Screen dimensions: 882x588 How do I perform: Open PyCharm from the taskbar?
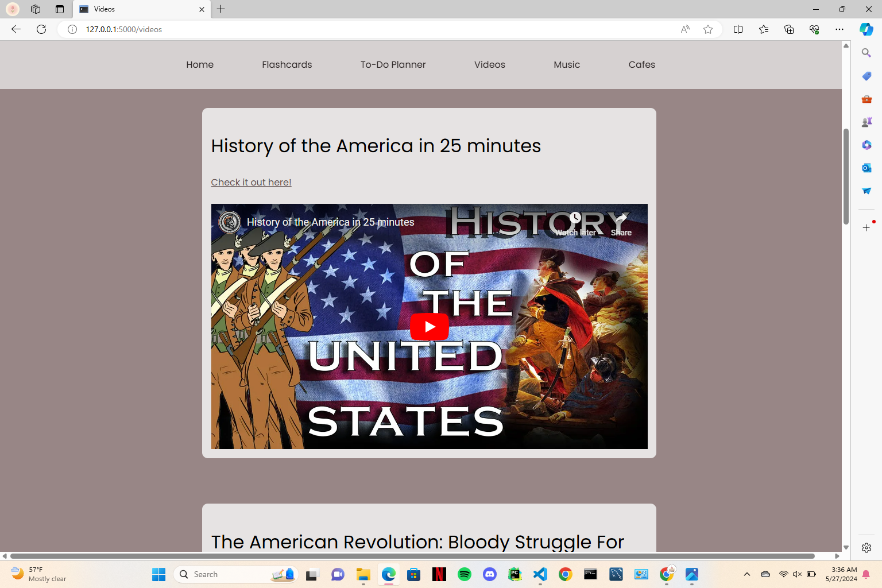(x=515, y=574)
